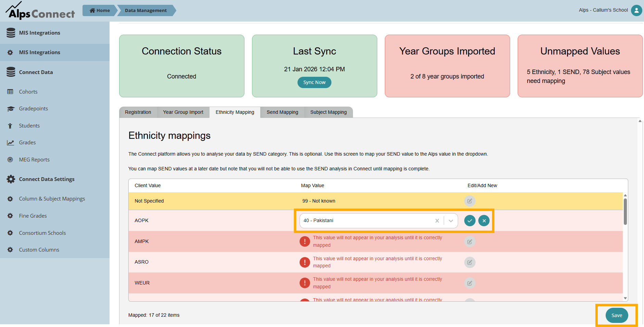
Task: Click edit icon for WEUR row
Action: 470,283
